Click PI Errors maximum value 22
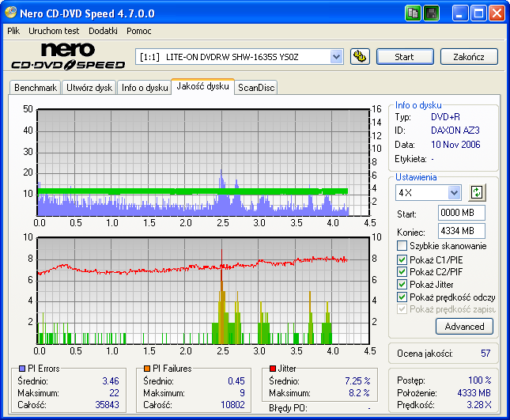The height and width of the screenshot is (420, 510). [114, 393]
